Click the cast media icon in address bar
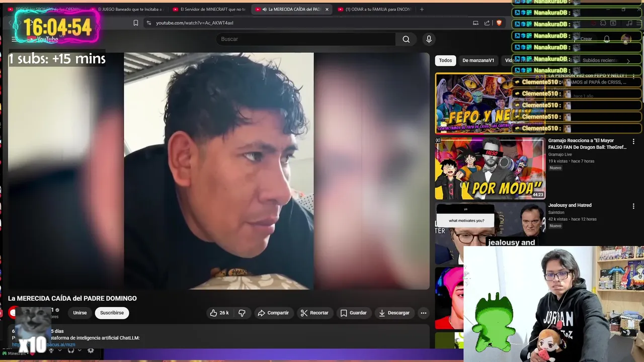644x362 pixels. pyautogui.click(x=475, y=23)
